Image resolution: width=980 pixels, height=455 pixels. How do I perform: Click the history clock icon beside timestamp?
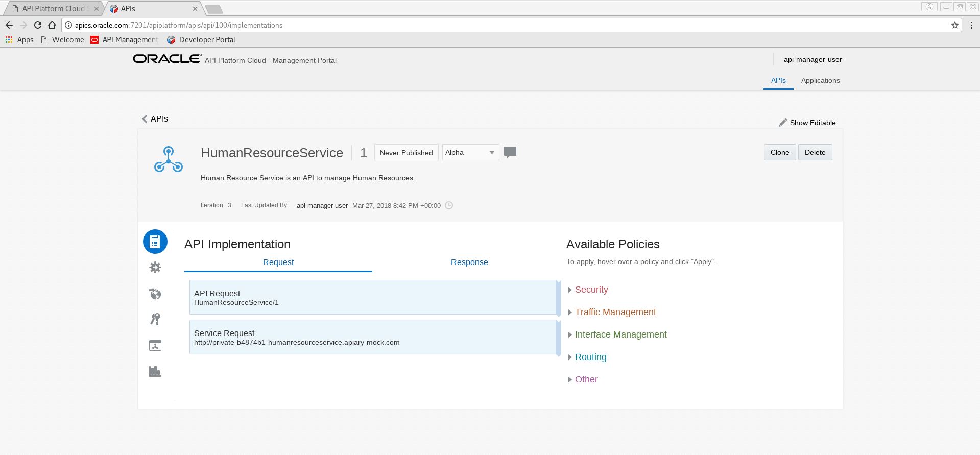449,205
